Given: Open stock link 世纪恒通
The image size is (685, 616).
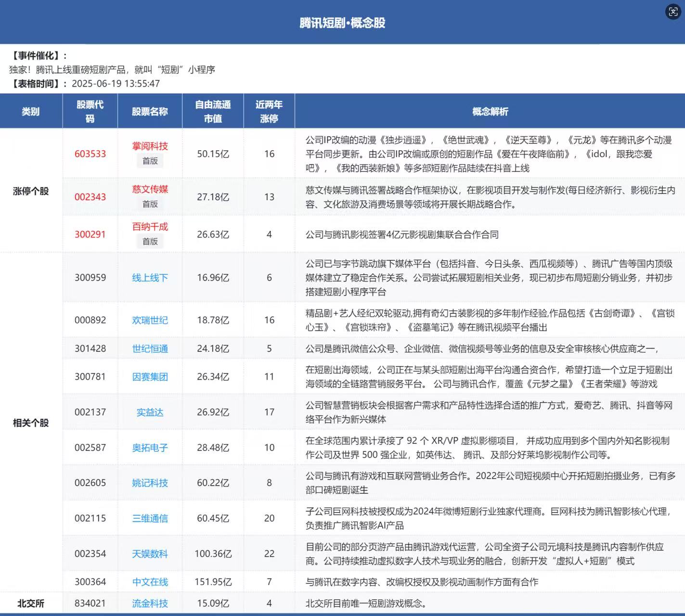Looking at the screenshot, I should (x=150, y=348).
